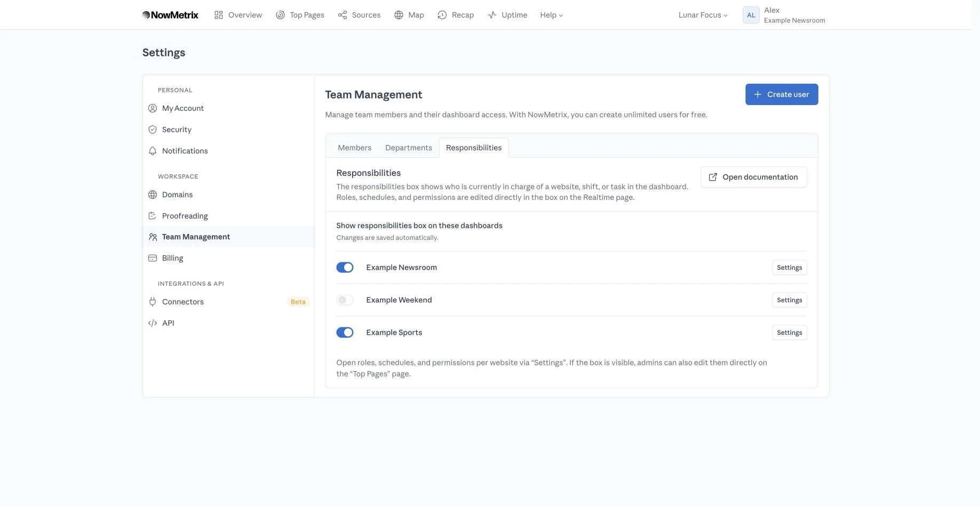The width and height of the screenshot is (980, 507).
Task: Disable the Example Newsroom responsibilities toggle
Action: coord(345,268)
